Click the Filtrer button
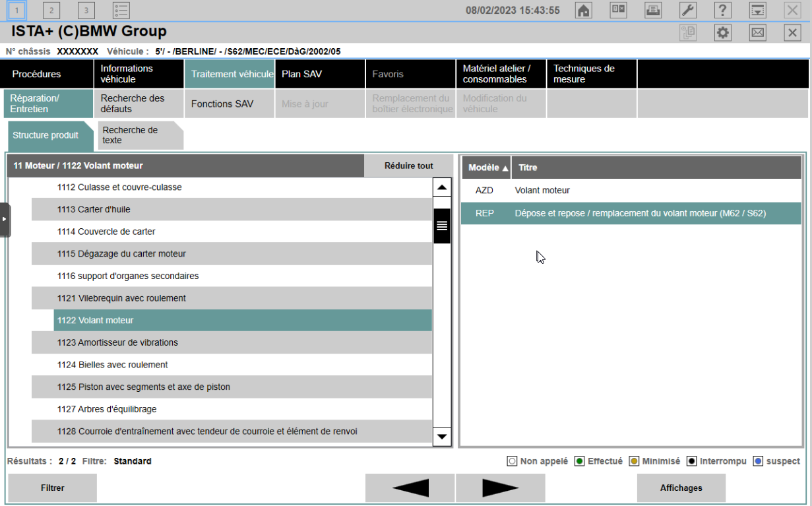This screenshot has width=812, height=506. point(52,488)
